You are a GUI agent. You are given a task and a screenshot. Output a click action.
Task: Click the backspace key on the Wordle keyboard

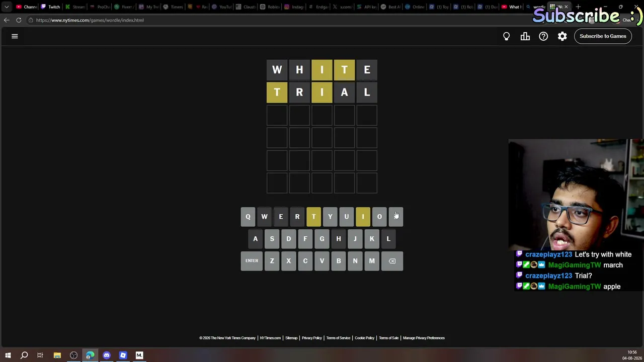392,261
